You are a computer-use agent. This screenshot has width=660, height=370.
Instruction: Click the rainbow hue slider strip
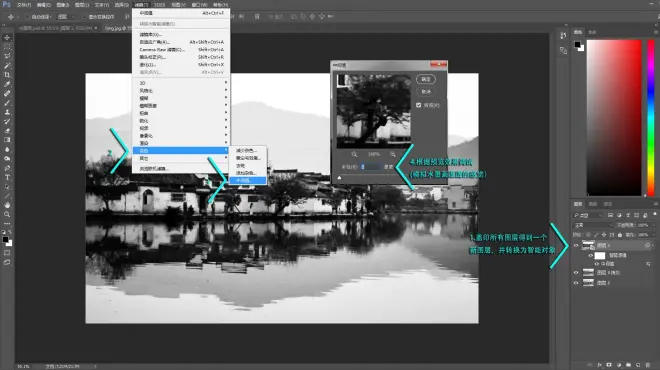pyautogui.click(x=651, y=118)
